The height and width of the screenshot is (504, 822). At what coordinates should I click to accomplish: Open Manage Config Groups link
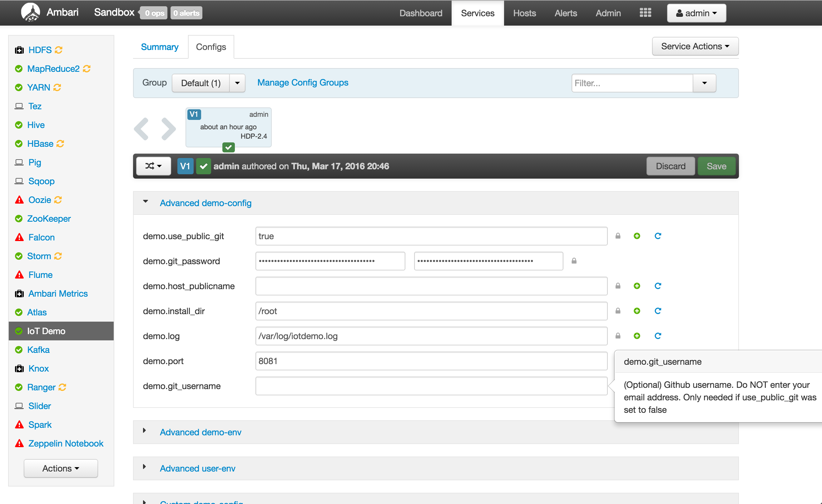point(303,83)
